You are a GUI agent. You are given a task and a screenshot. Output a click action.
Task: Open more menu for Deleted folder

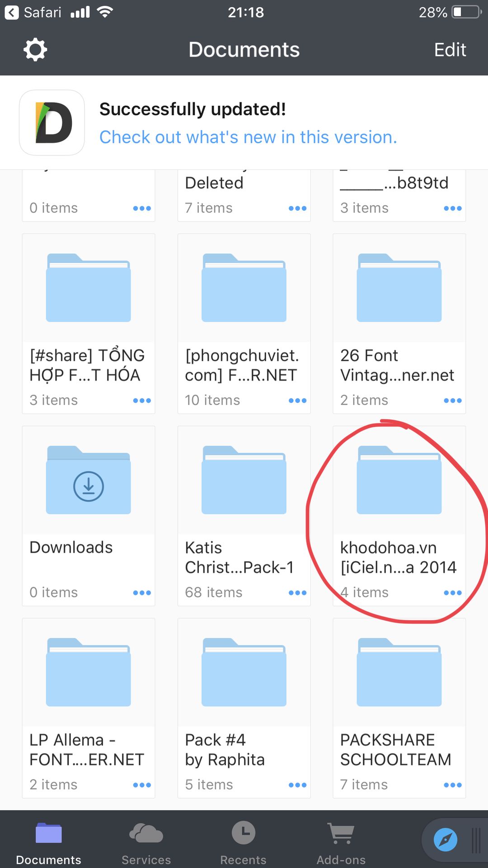(297, 208)
